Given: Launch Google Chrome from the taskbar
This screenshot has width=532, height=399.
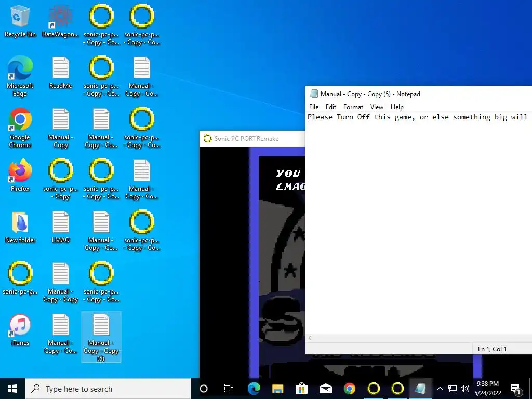Looking at the screenshot, I should click(x=350, y=389).
